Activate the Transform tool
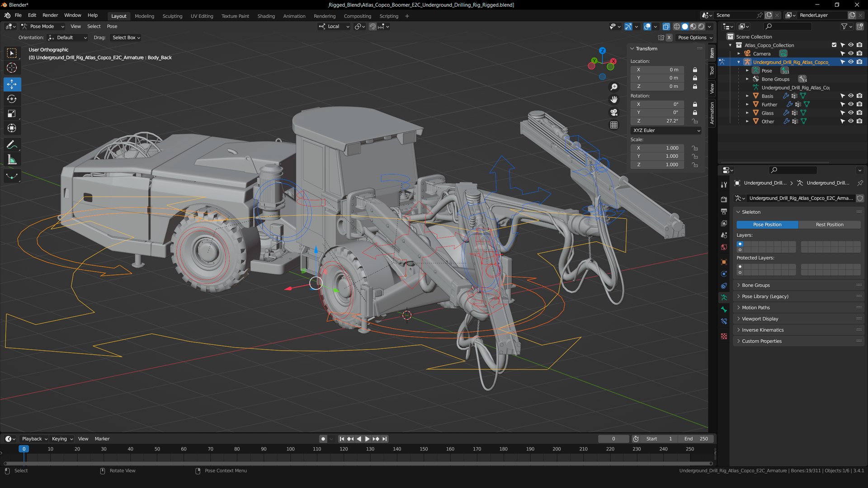The width and height of the screenshot is (868, 488). pos(12,129)
